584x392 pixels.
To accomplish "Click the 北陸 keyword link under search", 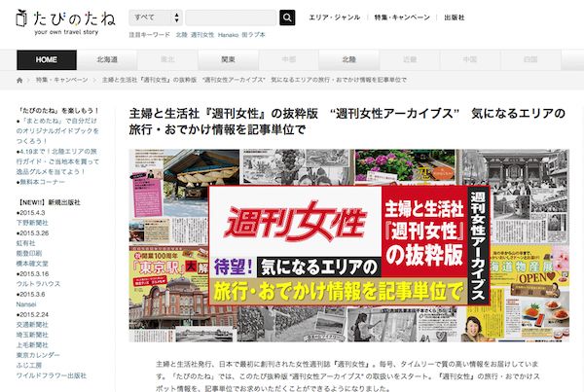I will click(181, 35).
